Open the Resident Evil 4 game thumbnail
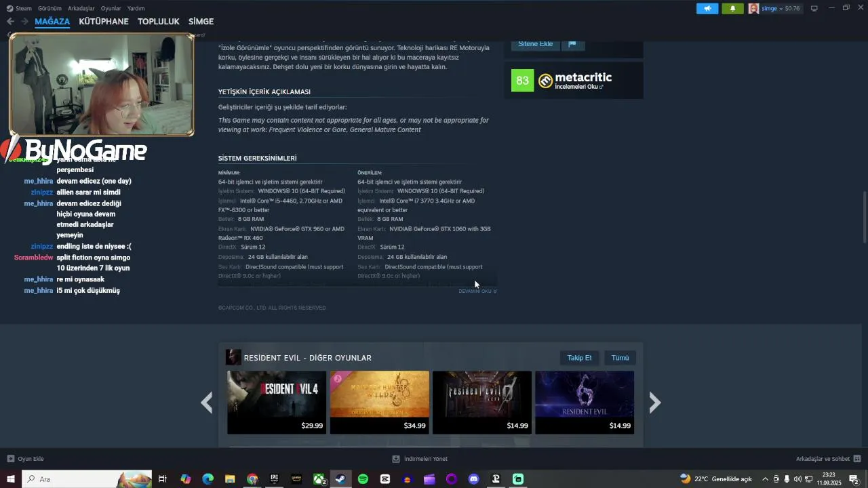The image size is (868, 488). [x=277, y=403]
